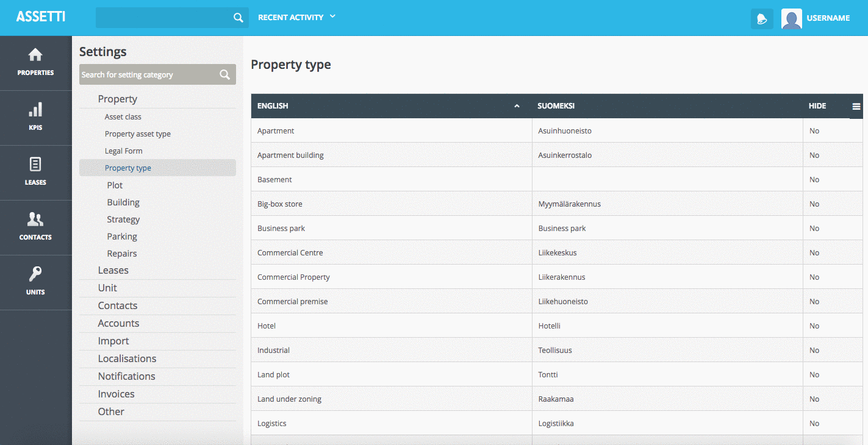Select Asset class in settings tree
Screen dimensions: 868x445
point(123,116)
